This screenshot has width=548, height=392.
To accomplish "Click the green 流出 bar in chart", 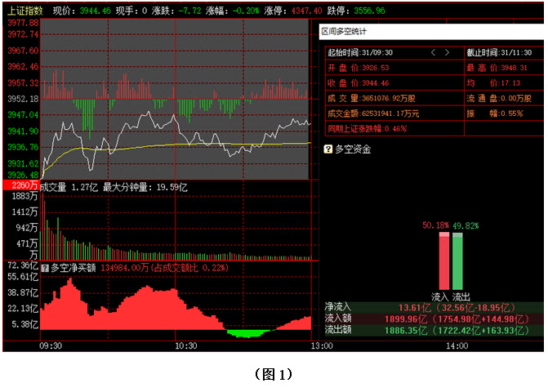I will coord(457,261).
